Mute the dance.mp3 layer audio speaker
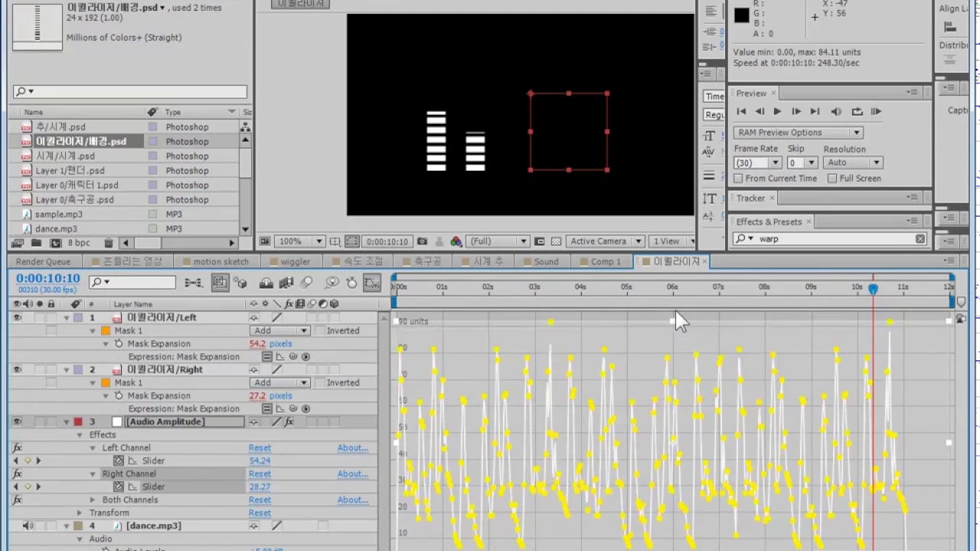Viewport: 980px width, 551px height. (28, 526)
